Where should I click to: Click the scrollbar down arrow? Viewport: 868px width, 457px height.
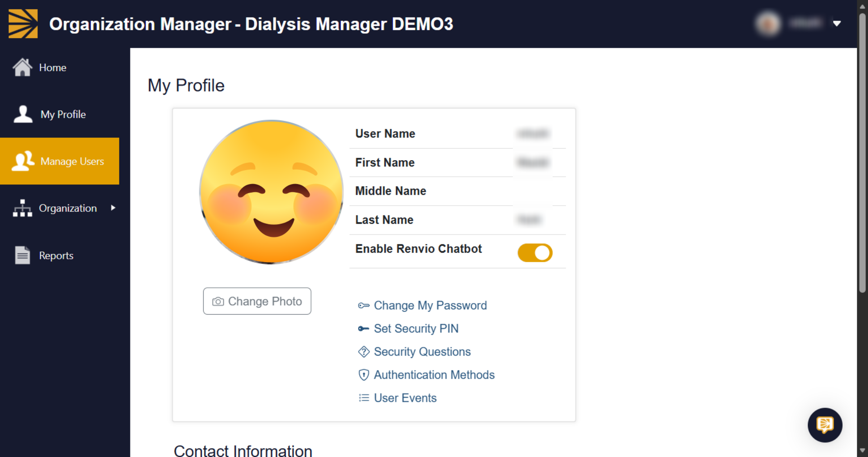[863, 450]
